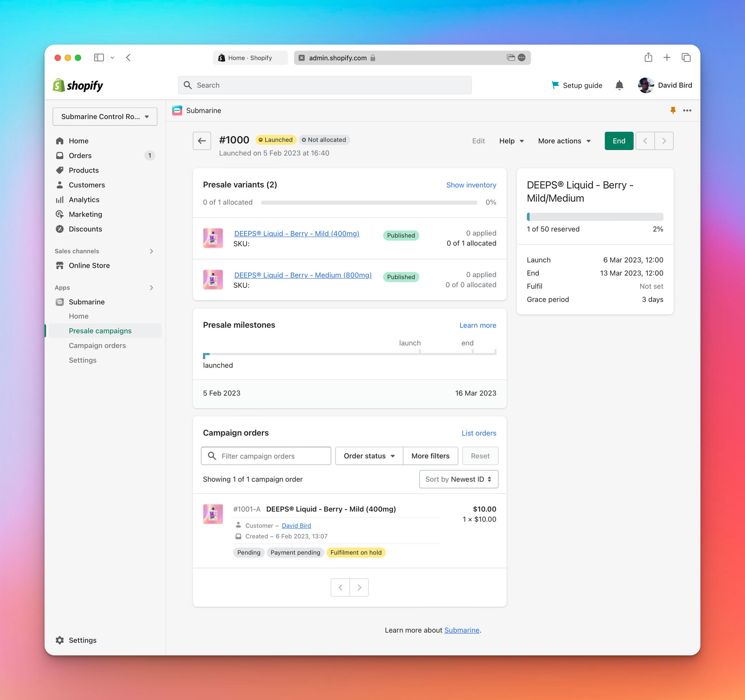The image size is (745, 700).
Task: Click the Learn more link for presale milestones
Action: [x=478, y=325]
